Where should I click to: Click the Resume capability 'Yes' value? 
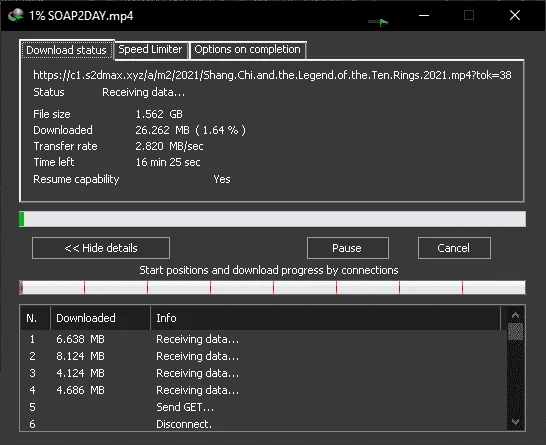point(222,179)
